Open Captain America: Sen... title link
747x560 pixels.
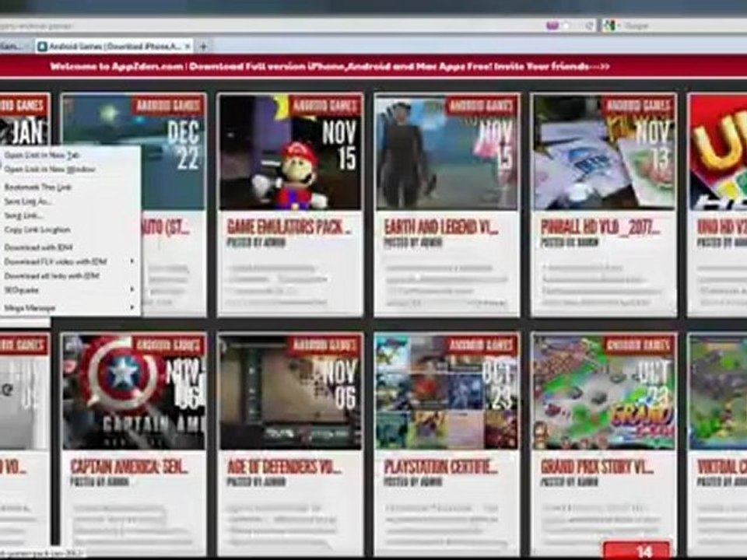coord(129,467)
